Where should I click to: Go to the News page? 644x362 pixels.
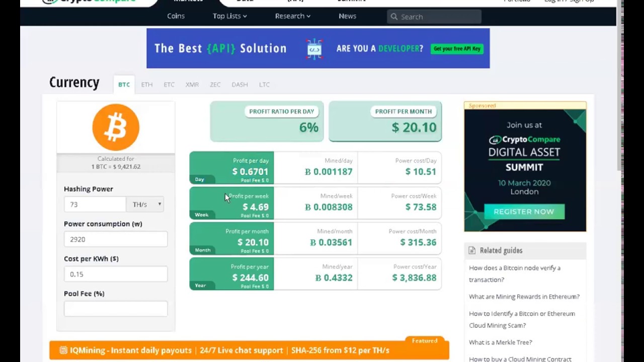347,16
